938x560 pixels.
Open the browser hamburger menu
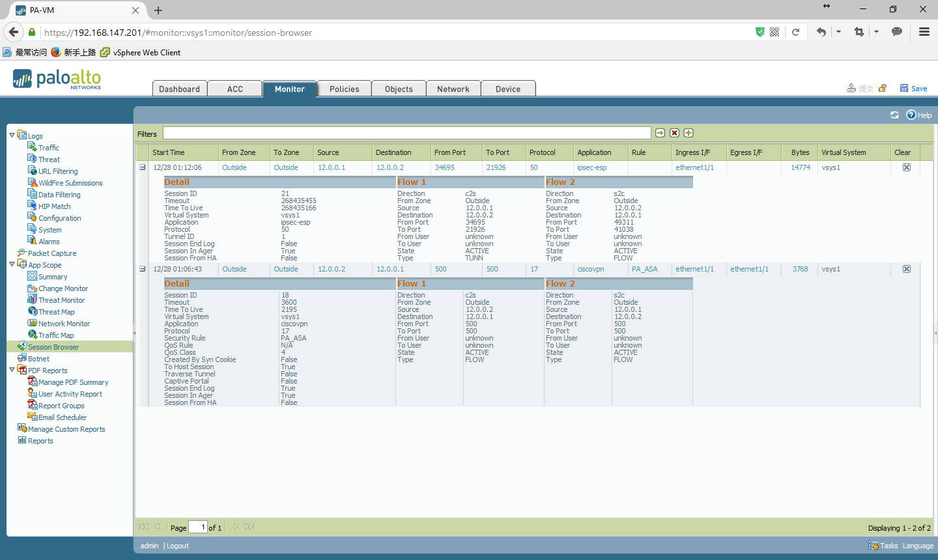point(924,32)
